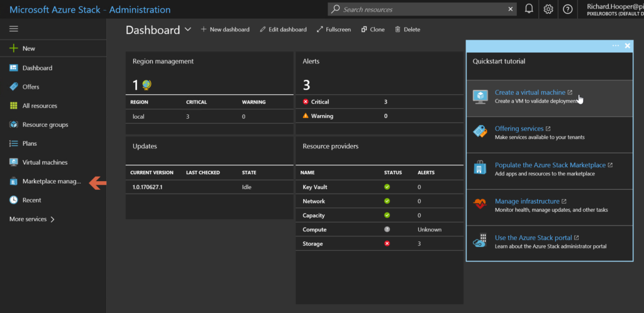This screenshot has height=313, width=644.
Task: Click the Resource providers tile heading
Action: coord(331,146)
